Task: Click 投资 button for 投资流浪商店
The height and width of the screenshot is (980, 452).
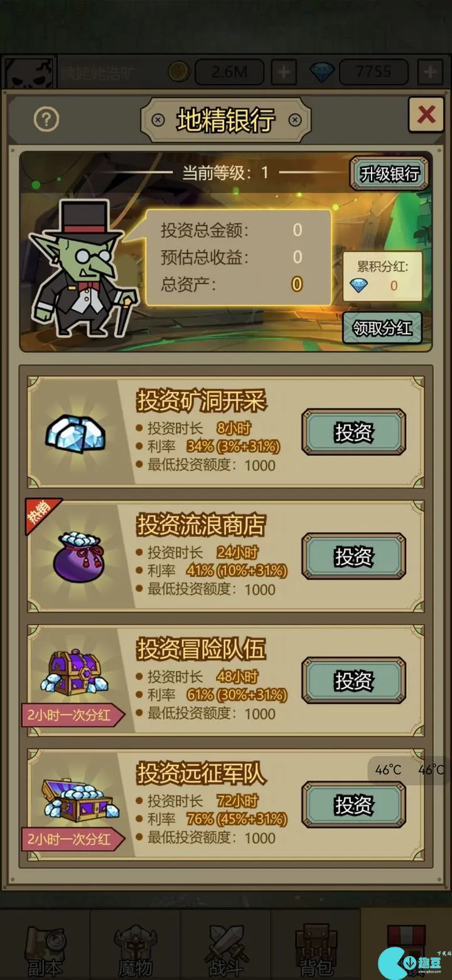Action: [353, 556]
